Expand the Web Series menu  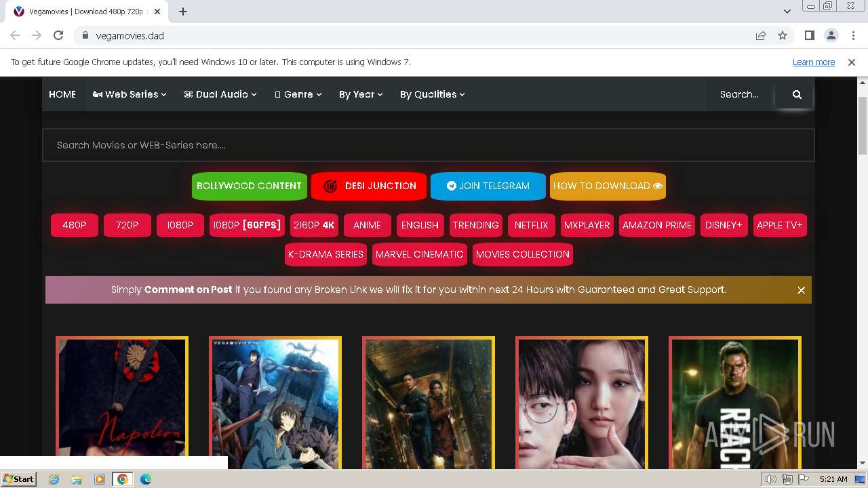click(x=130, y=94)
